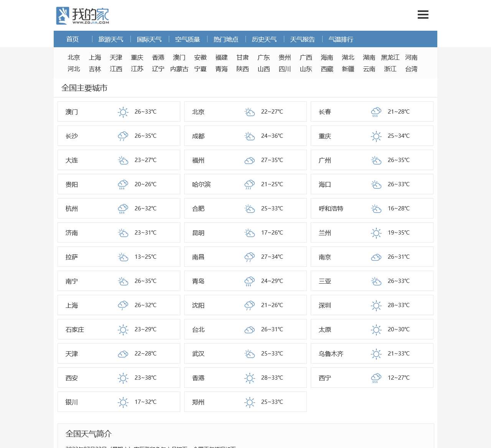Click the cloudy icon for 福州
Image resolution: width=491 pixels, height=448 pixels.
point(249,160)
